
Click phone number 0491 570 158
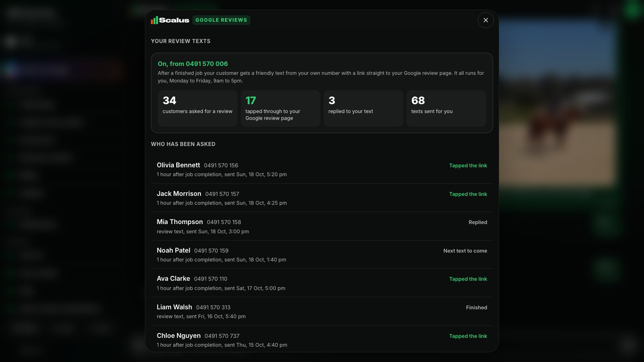(224, 222)
